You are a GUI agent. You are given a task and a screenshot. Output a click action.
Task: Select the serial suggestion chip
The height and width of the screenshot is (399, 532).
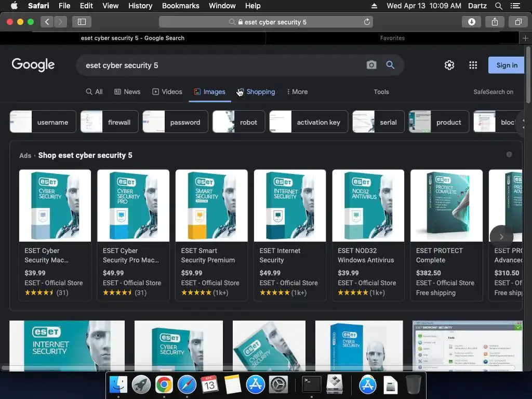378,122
